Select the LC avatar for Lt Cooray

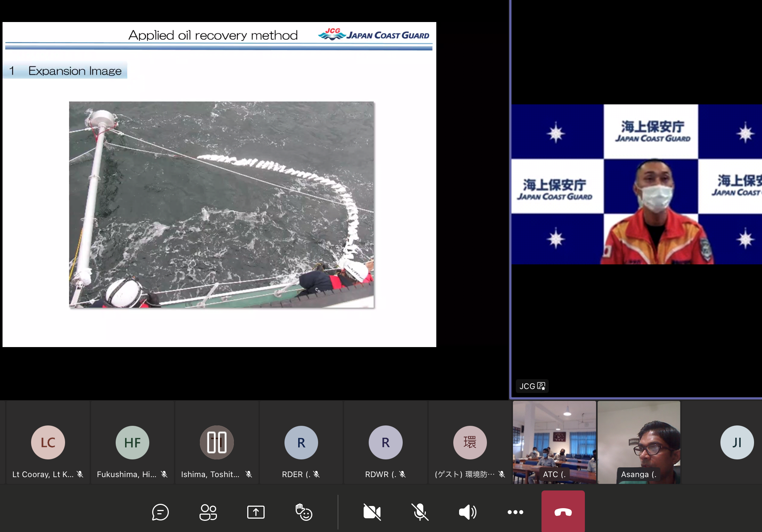48,442
